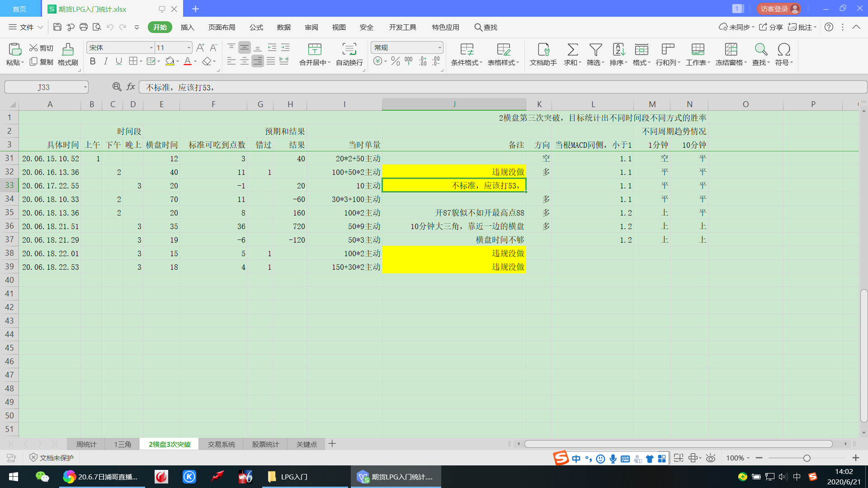868x488 pixels.
Task: Add new sheet with plus button
Action: tap(332, 444)
